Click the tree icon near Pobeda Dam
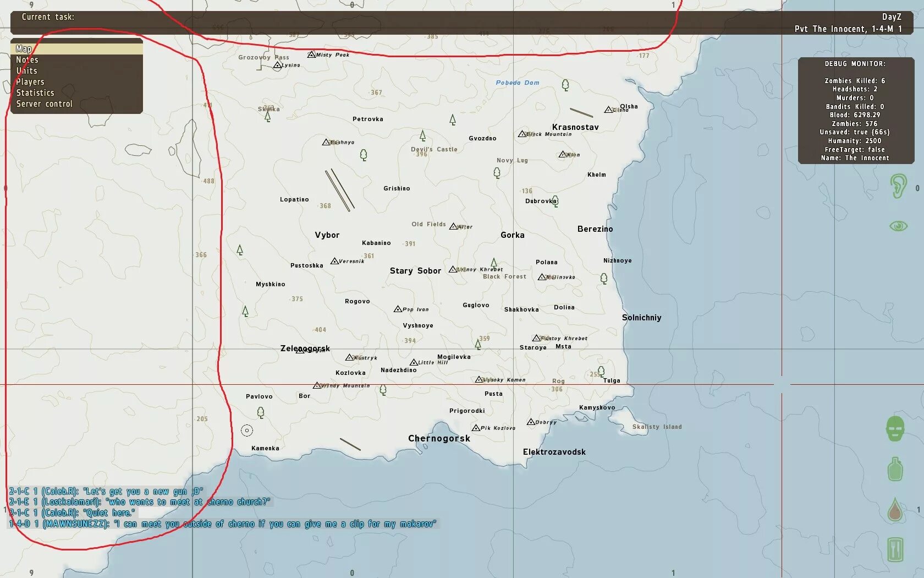This screenshot has width=924, height=578. pos(565,85)
